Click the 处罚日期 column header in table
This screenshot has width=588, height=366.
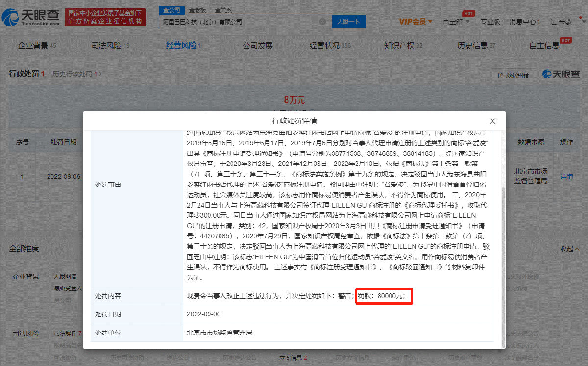pos(64,142)
